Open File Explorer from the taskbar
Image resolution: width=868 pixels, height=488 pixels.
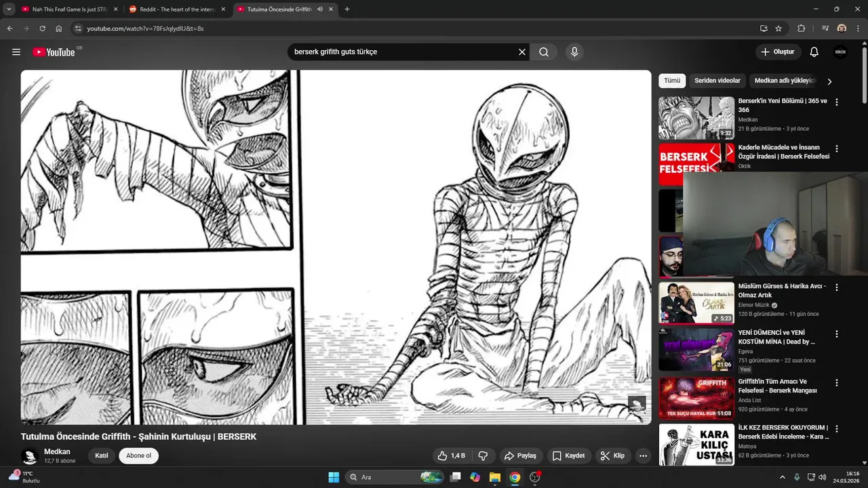pyautogui.click(x=495, y=477)
